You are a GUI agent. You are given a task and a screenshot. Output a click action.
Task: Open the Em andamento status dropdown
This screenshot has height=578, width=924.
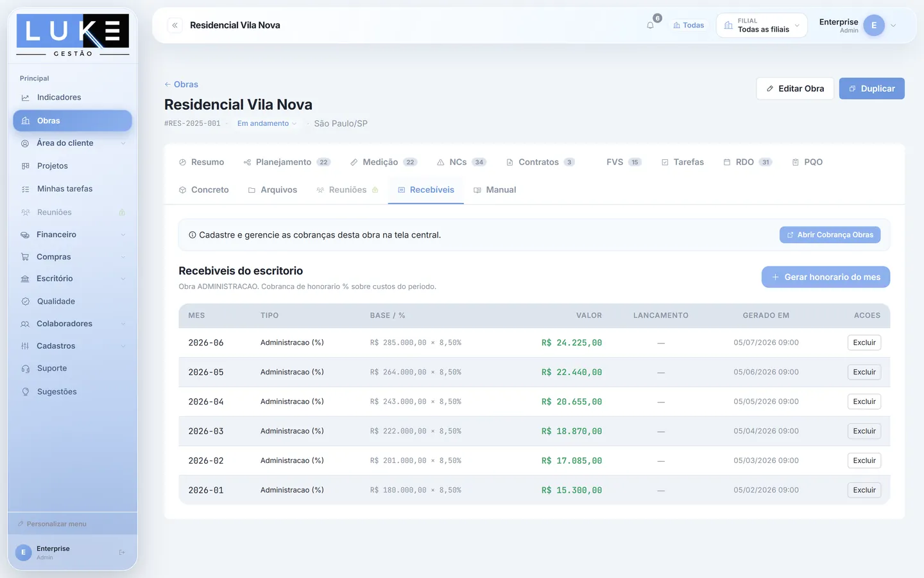[267, 123]
